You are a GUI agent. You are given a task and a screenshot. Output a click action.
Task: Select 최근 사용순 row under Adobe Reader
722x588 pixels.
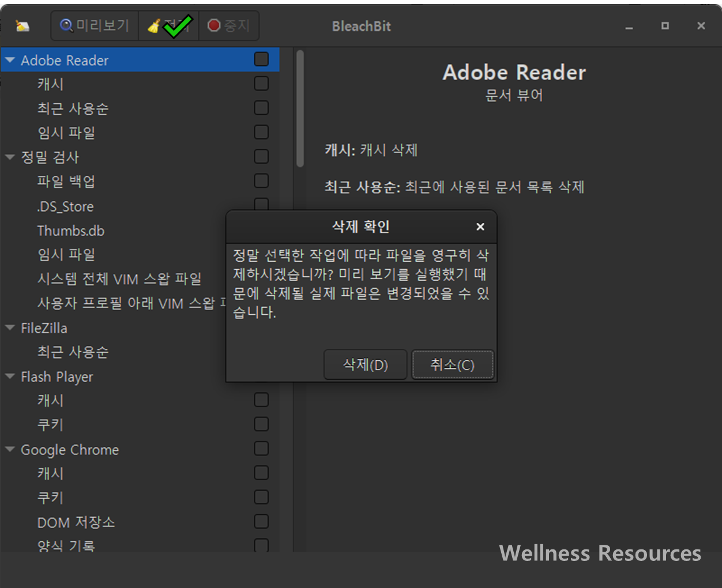140,108
